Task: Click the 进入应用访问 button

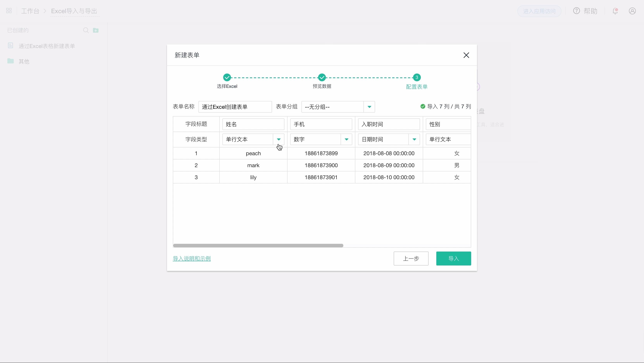Action: coord(539,11)
